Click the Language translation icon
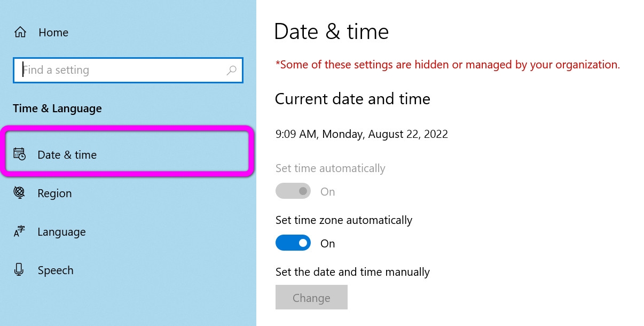The height and width of the screenshot is (326, 644). (19, 231)
